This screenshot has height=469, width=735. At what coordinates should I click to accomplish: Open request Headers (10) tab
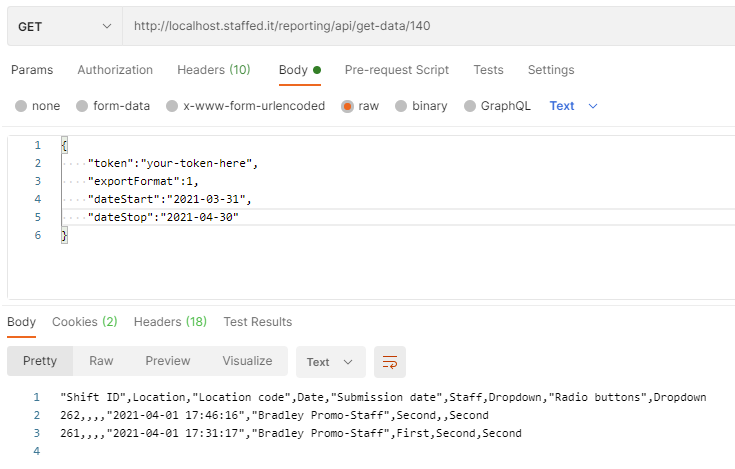tap(214, 70)
